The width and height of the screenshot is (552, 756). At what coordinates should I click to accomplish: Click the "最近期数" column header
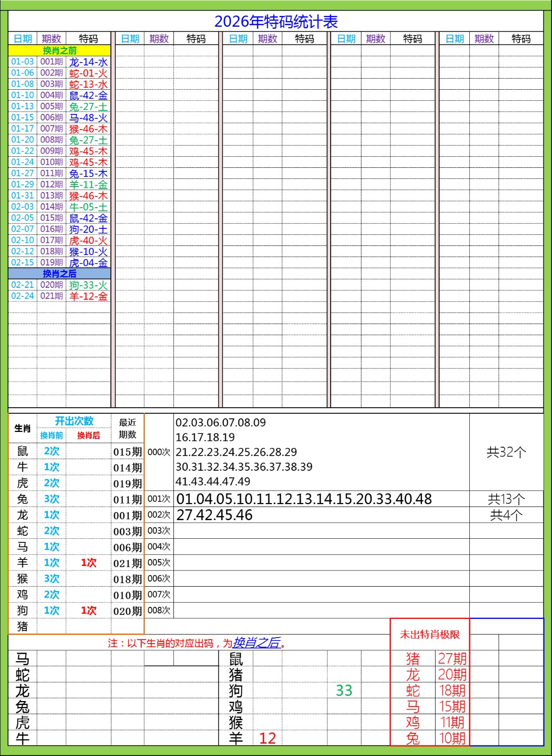[x=128, y=428]
